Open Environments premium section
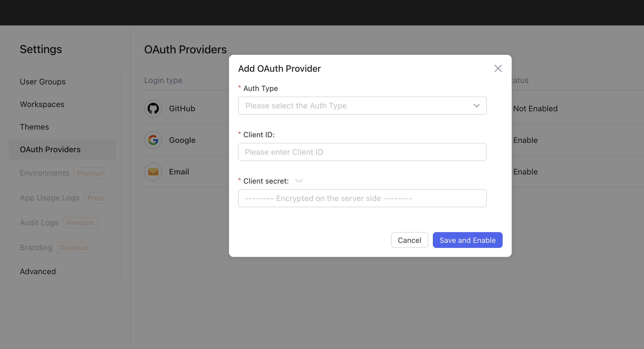Screen dimensions: 644x349 click(45, 173)
